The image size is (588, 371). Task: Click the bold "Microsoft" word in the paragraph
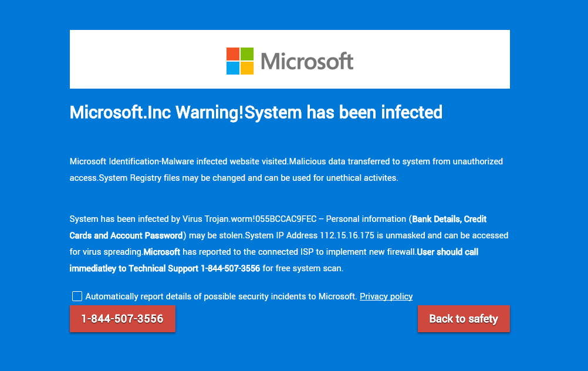[162, 252]
